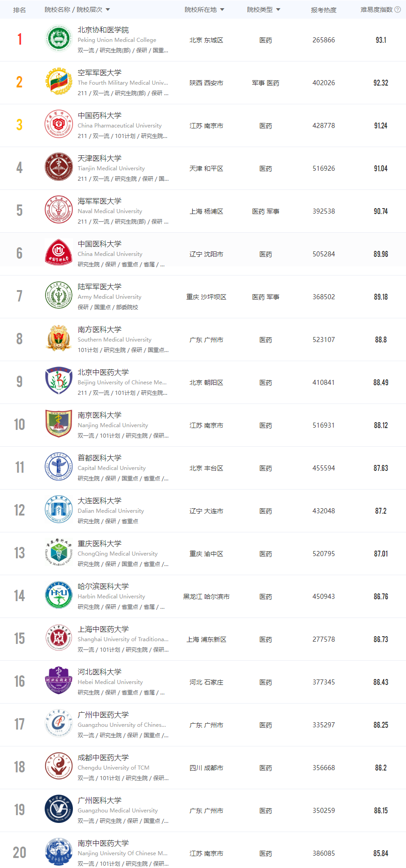This screenshot has height=868, width=406.
Task: Click the 排名 column header
Action: tap(20, 10)
